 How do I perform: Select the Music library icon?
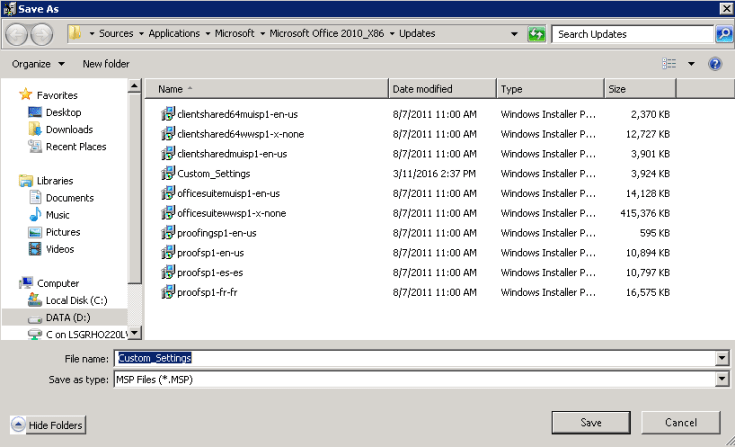[33, 215]
